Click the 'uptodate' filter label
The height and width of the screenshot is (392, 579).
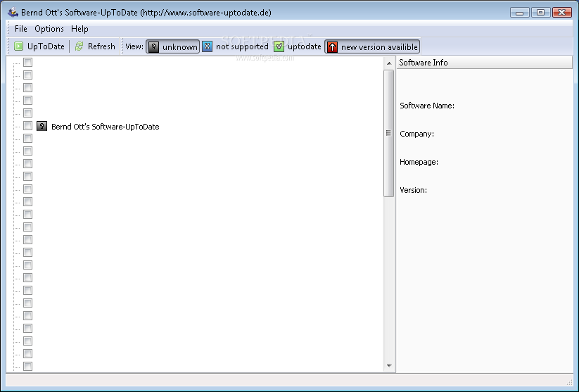coord(304,46)
